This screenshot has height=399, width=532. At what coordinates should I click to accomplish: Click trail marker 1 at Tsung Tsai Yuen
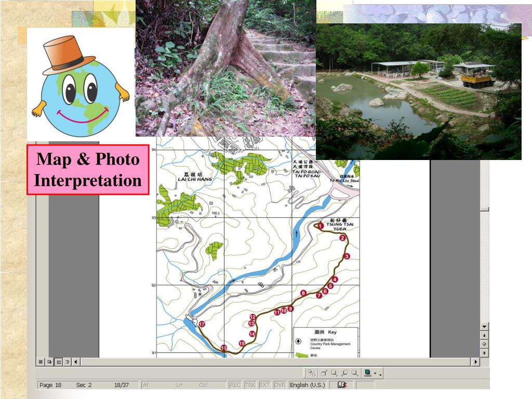[320, 225]
